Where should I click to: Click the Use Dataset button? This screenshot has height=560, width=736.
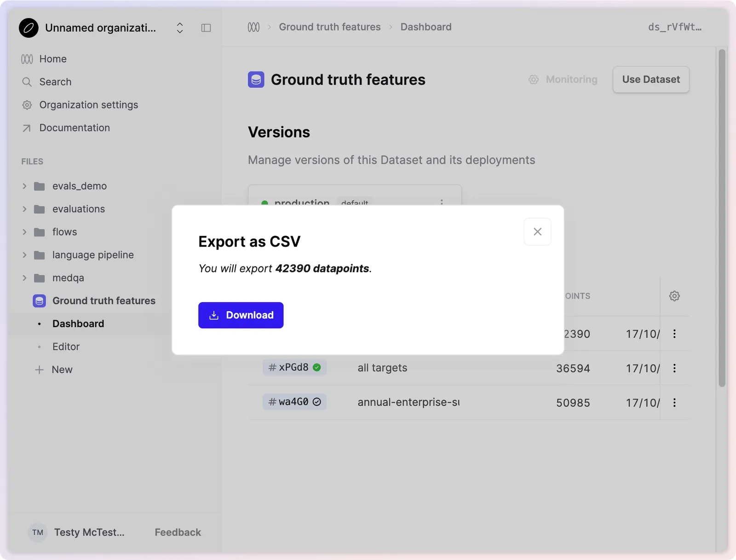click(x=651, y=80)
